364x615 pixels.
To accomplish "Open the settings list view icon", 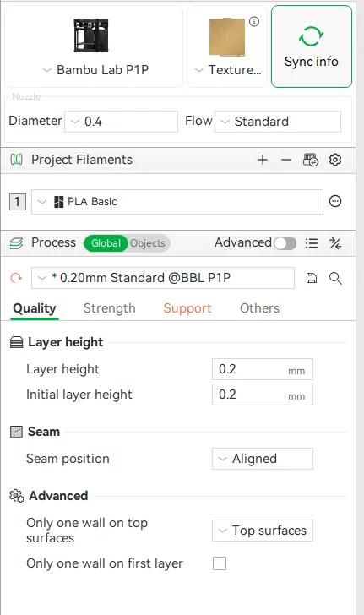I will tap(312, 243).
